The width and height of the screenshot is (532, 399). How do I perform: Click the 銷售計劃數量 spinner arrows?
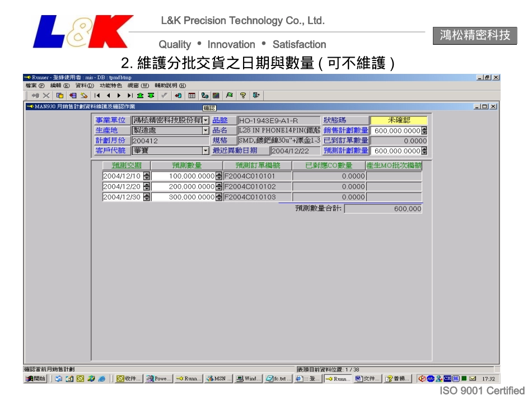(424, 130)
